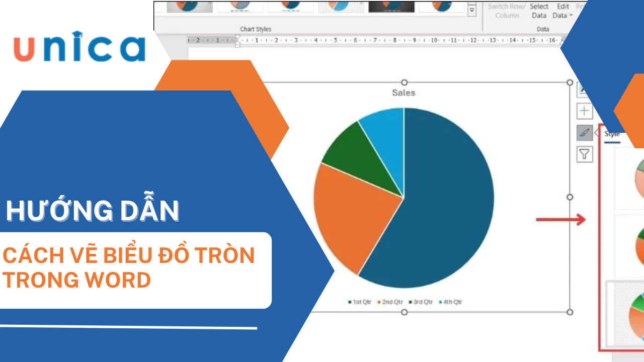Image resolution: width=644 pixels, height=362 pixels.
Task: Click the Edit Data button
Action: (562, 11)
